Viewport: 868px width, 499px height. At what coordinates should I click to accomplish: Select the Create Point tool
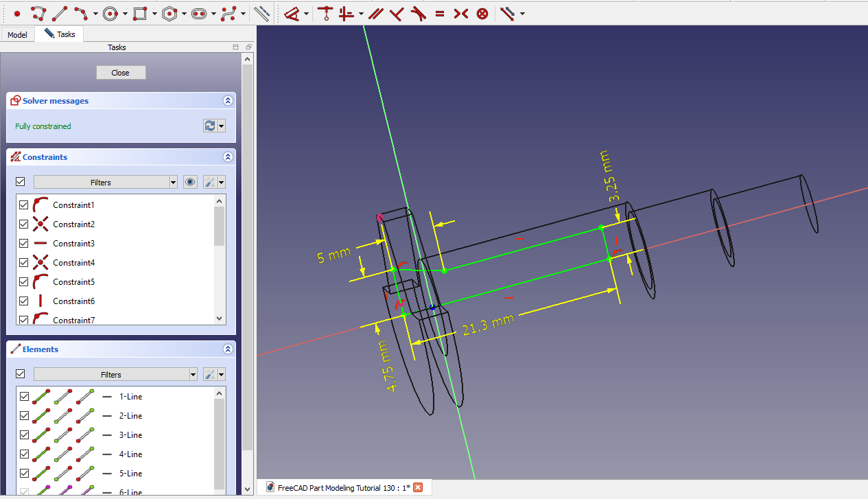(17, 13)
